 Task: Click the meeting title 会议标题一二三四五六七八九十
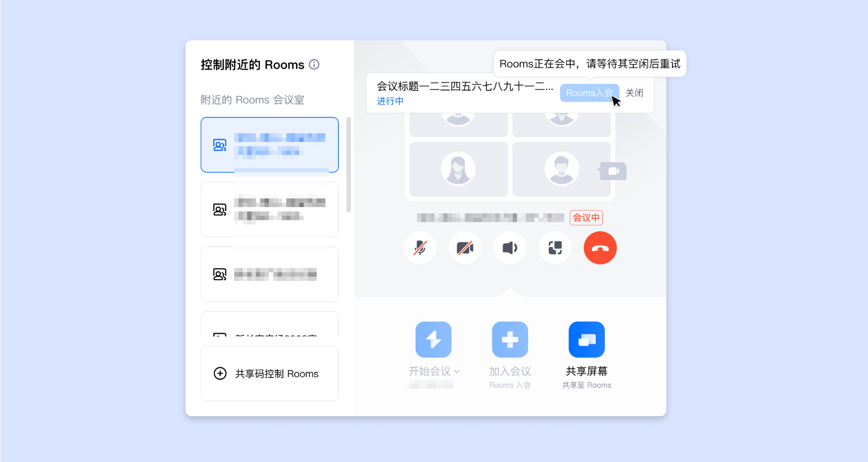[465, 86]
